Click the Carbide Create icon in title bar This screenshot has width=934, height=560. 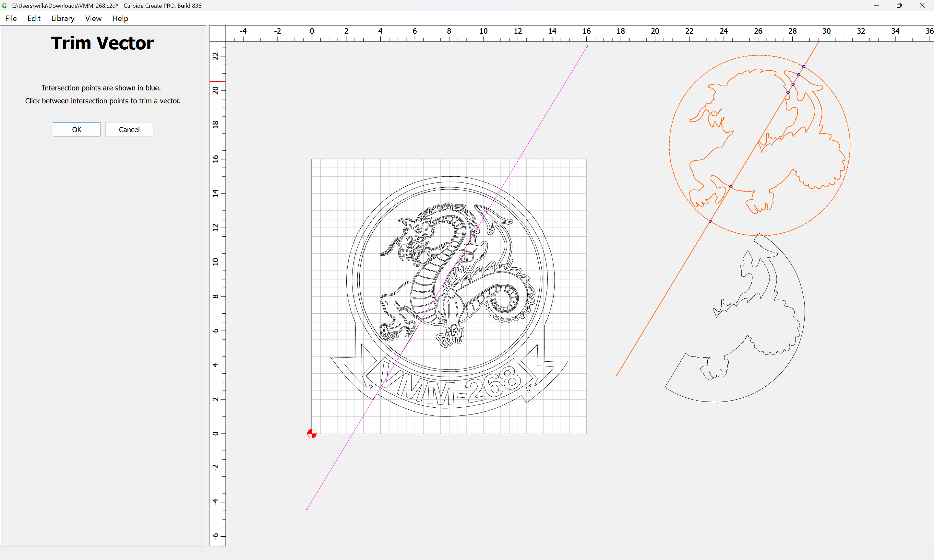[5, 6]
